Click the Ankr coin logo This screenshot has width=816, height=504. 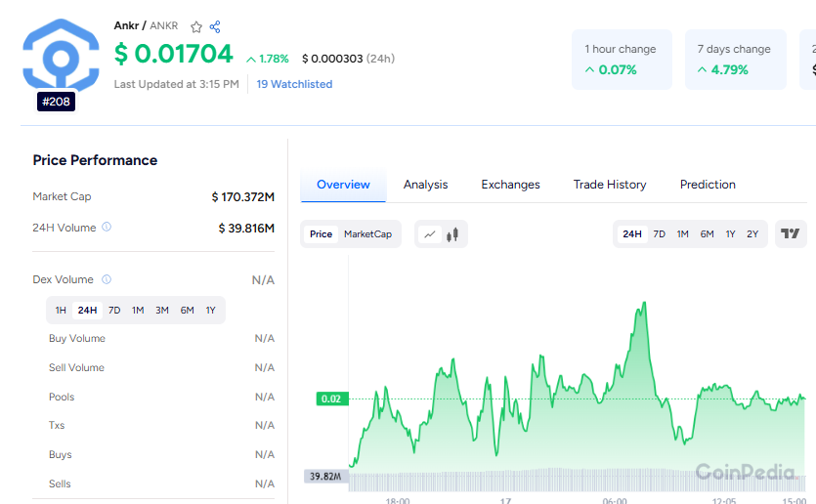61,55
